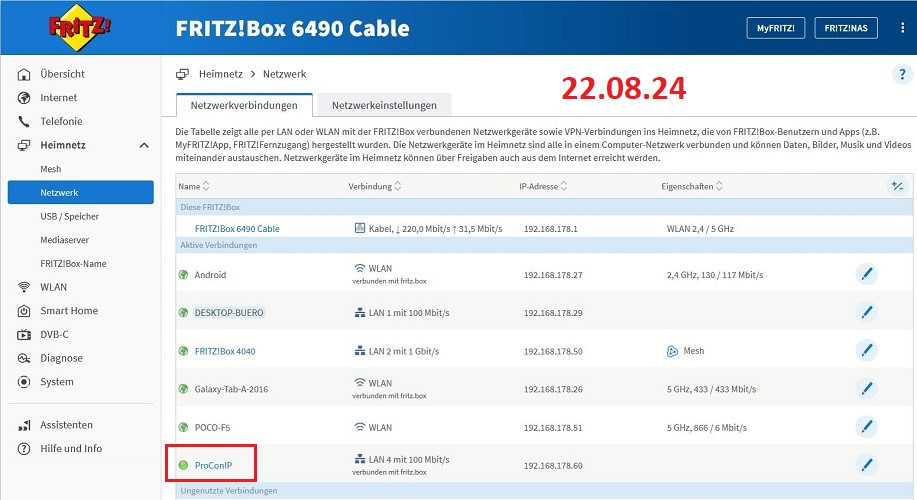
Task: Open USB / Speicher menu item
Action: coord(70,216)
